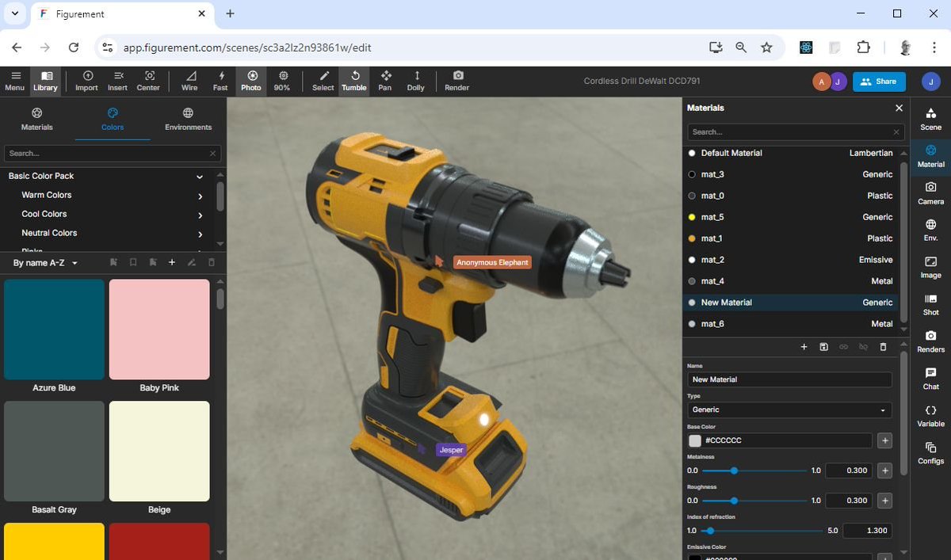The image size is (951, 560).
Task: Select the Basalt Gray color swatch
Action: [55, 451]
